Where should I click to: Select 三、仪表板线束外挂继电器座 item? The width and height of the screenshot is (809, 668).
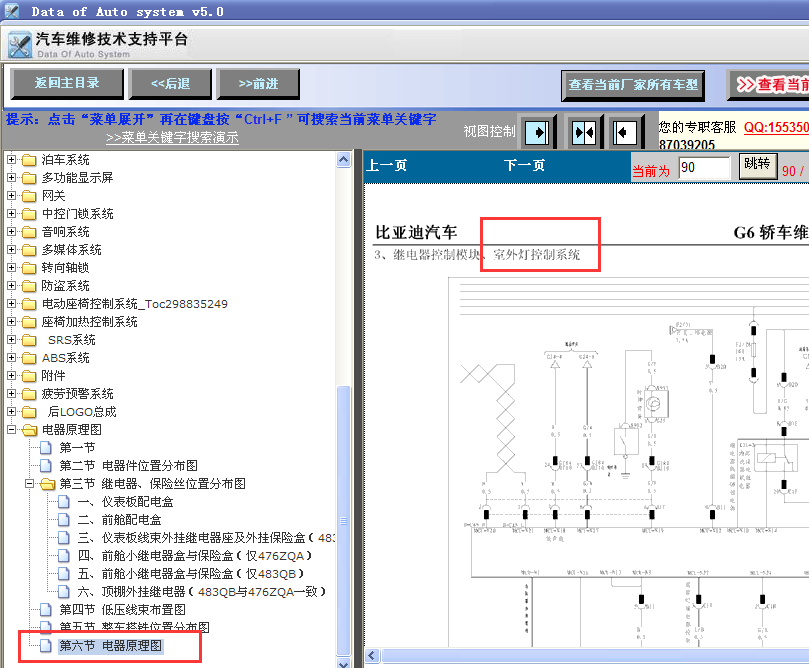point(206,537)
